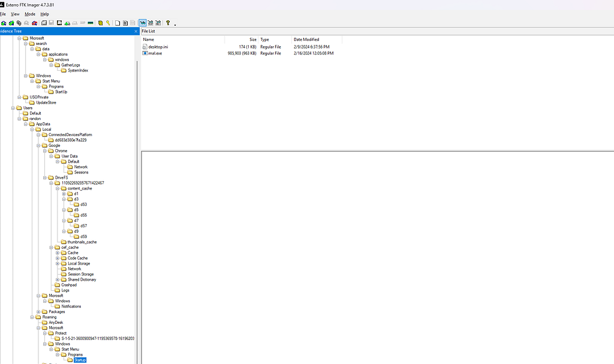Select the randon user folder
The width and height of the screenshot is (614, 364).
[x=35, y=119]
